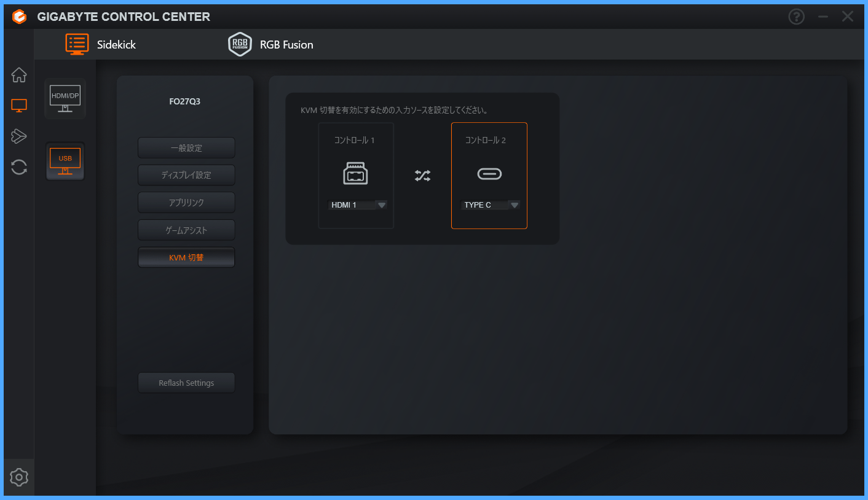Open the help question mark icon
The height and width of the screenshot is (500, 868).
pos(797,17)
